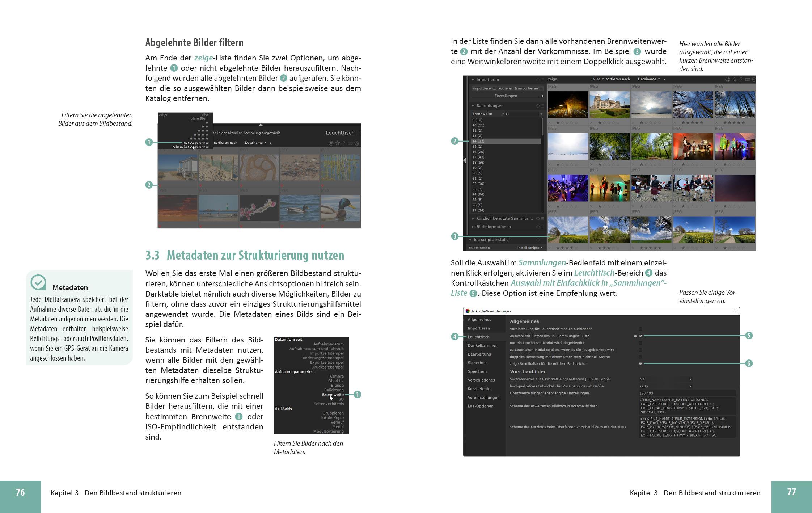Uncheck zeige Scrollbalken für die mittlere Bildansicht

[x=640, y=363]
